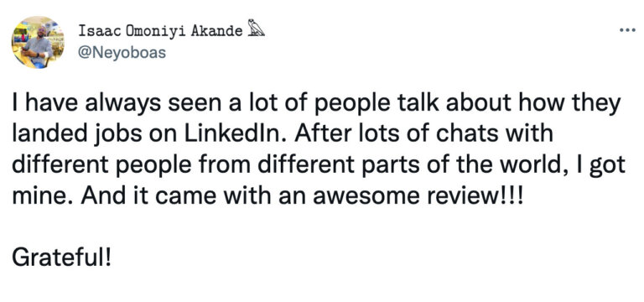This screenshot has width=644, height=302.
Task: Click the phrase 'And it came with'
Action: point(160,196)
